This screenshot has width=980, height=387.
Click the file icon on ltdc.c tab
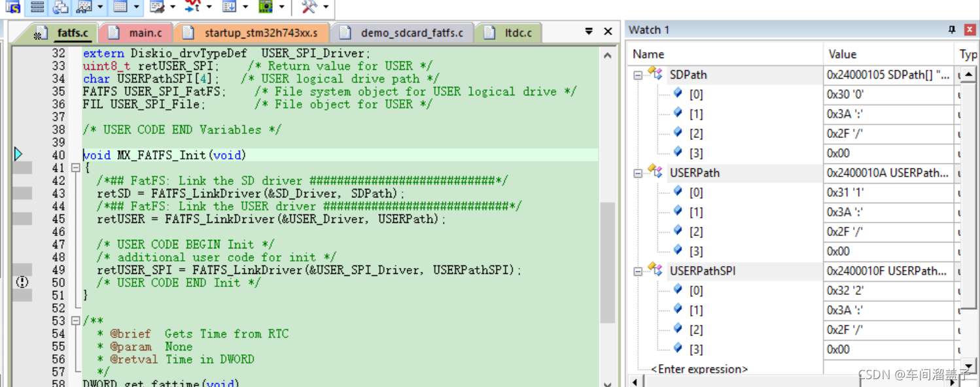(x=491, y=33)
